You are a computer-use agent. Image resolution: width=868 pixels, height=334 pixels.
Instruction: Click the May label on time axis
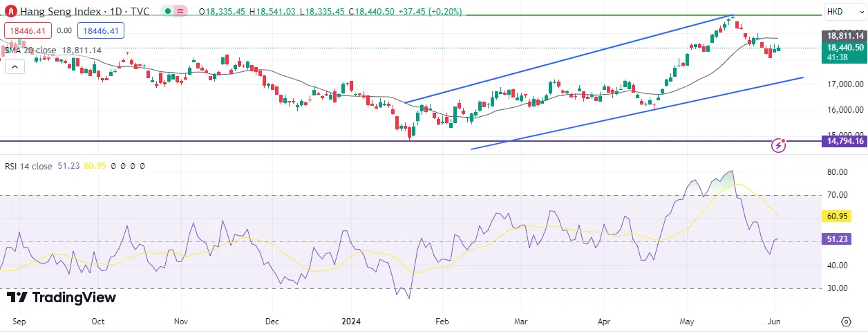[x=688, y=322]
